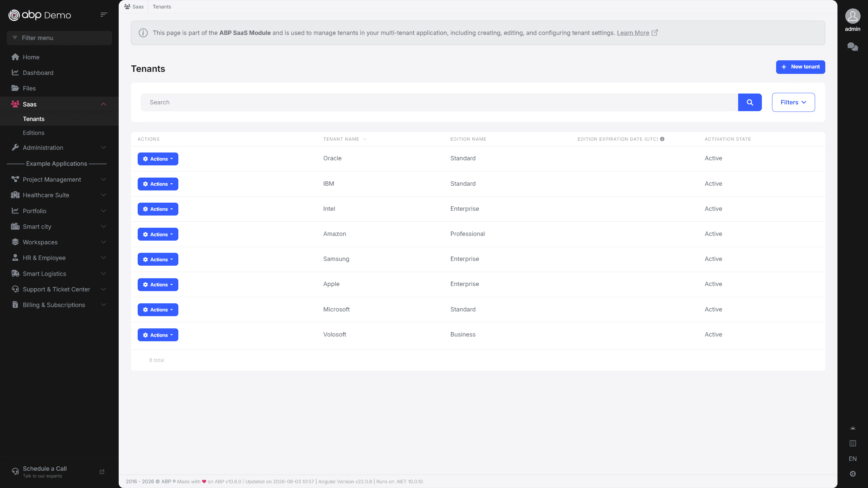Toggle the light/dark theme sun icon
Viewport: 868px width, 488px height.
(x=853, y=428)
